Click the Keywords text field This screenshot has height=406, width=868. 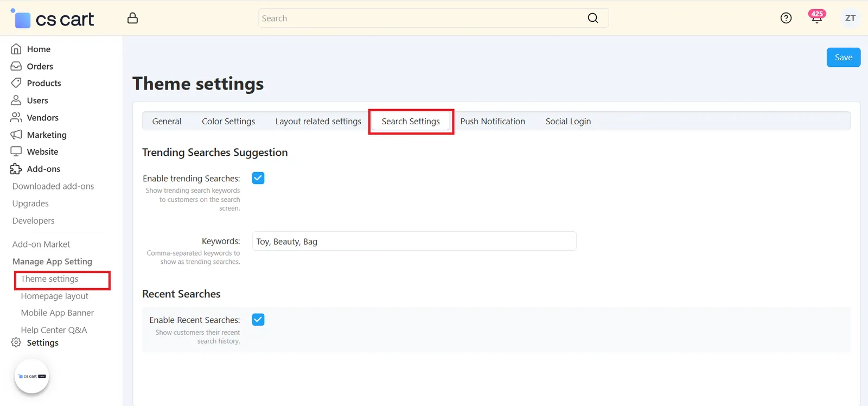(x=414, y=242)
